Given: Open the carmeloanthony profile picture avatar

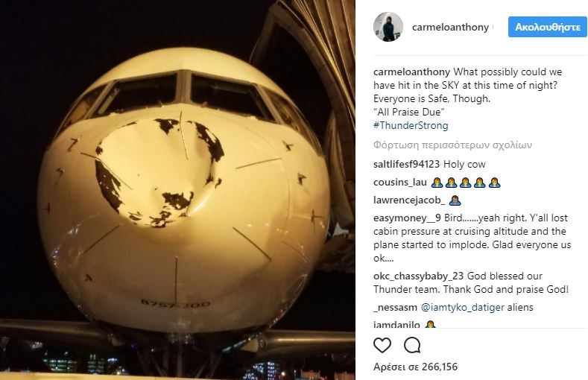Looking at the screenshot, I should 388,28.
